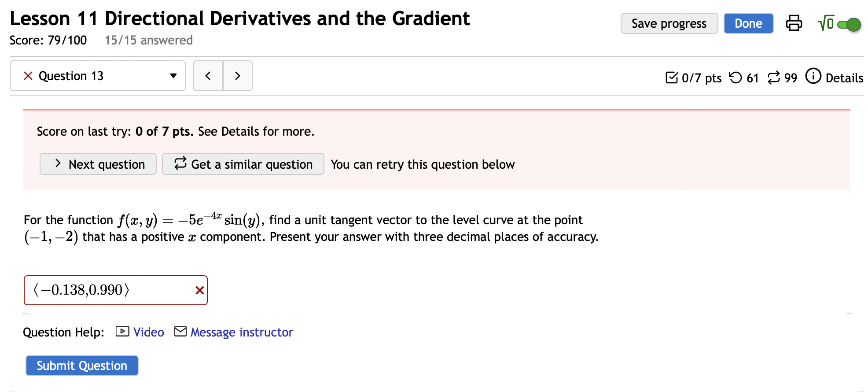Click Get a similar question
This screenshot has width=868, height=392.
point(243,164)
